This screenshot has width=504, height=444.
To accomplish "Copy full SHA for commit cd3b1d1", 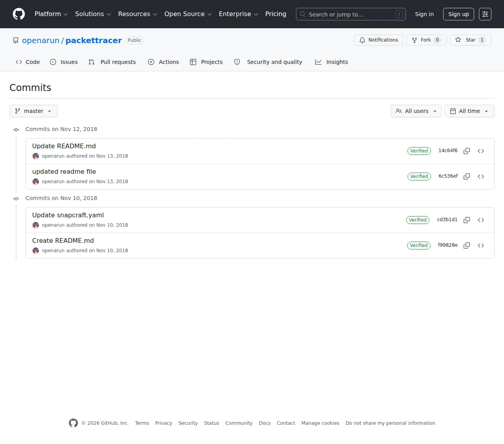I will tap(467, 220).
